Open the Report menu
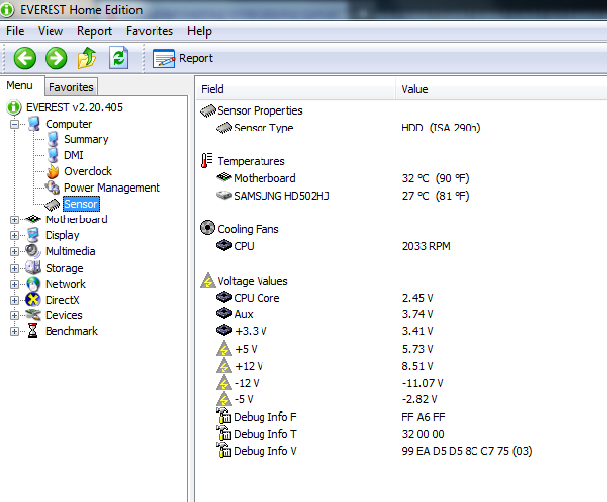Viewport: 607px width, 502px height. click(94, 31)
